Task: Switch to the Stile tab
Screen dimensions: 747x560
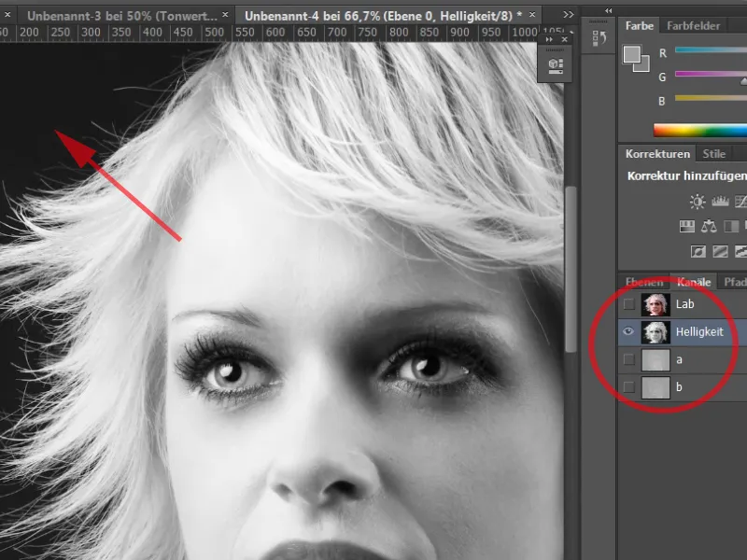Action: click(x=713, y=154)
